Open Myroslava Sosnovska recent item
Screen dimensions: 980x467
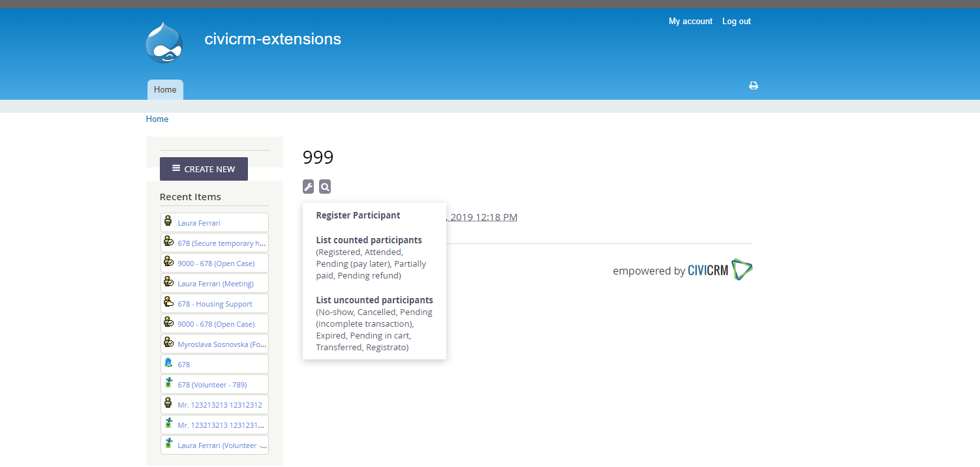pos(222,344)
